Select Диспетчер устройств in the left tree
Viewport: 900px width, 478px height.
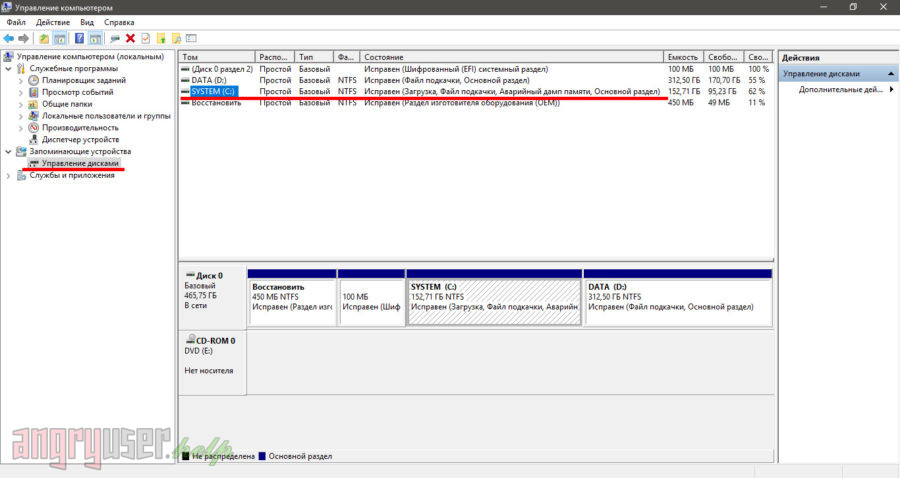click(x=80, y=139)
